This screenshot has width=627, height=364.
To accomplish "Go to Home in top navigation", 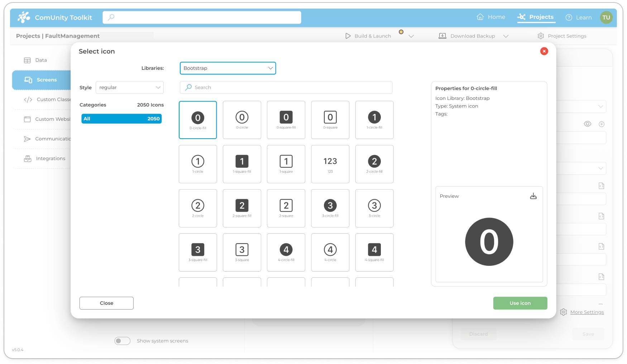I will point(491,17).
